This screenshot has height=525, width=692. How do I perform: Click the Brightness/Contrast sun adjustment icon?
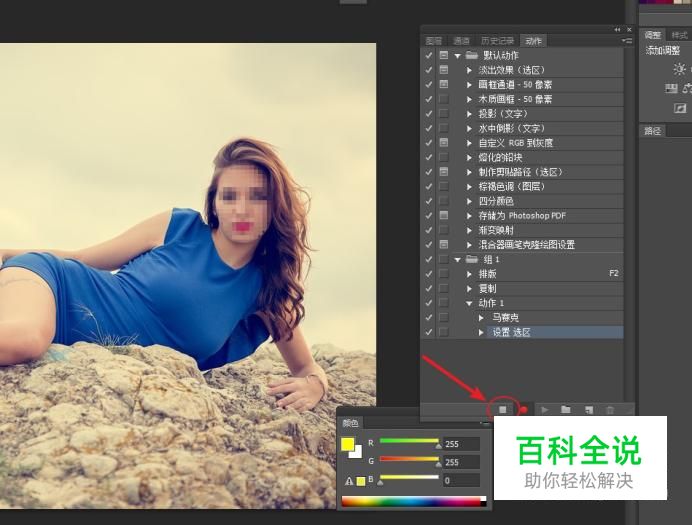(679, 69)
